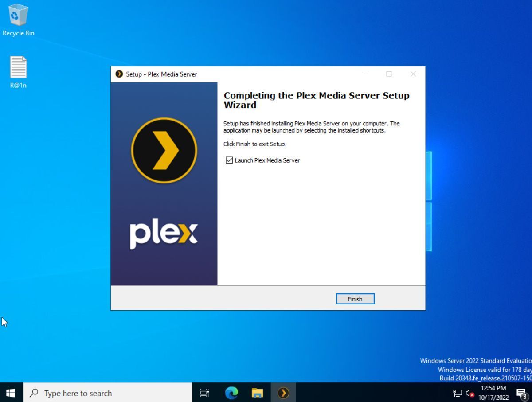Click the Finish button in Plex setup
Image resolution: width=532 pixels, height=402 pixels.
point(355,299)
